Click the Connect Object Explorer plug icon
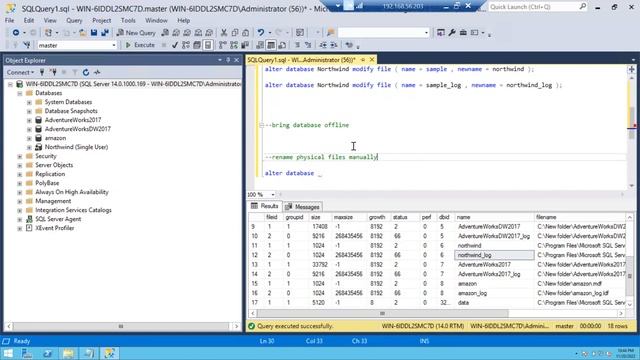This screenshot has width=640, height=360. [x=42, y=72]
